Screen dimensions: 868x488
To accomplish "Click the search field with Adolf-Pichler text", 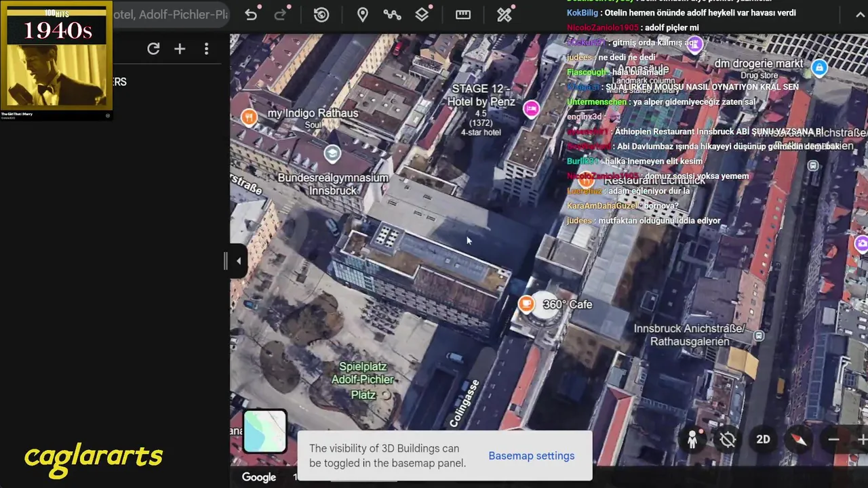I will click(170, 15).
